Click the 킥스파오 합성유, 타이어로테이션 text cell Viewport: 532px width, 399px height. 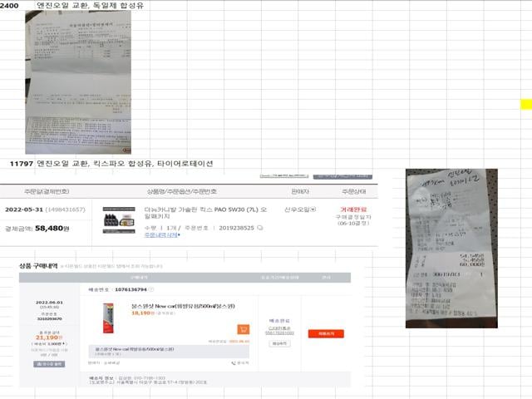[125, 164]
